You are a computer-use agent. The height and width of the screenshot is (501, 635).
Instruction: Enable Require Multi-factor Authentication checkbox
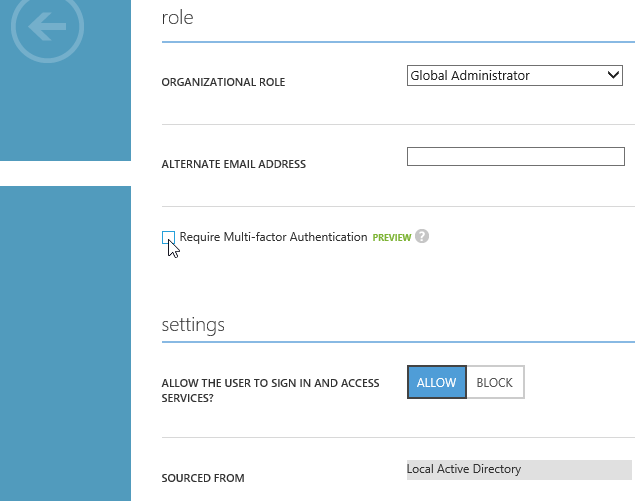click(168, 237)
